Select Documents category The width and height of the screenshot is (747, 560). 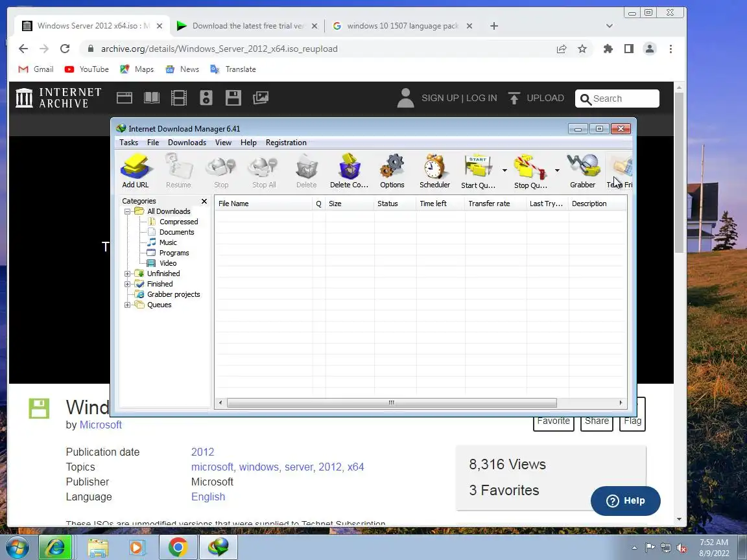(176, 233)
